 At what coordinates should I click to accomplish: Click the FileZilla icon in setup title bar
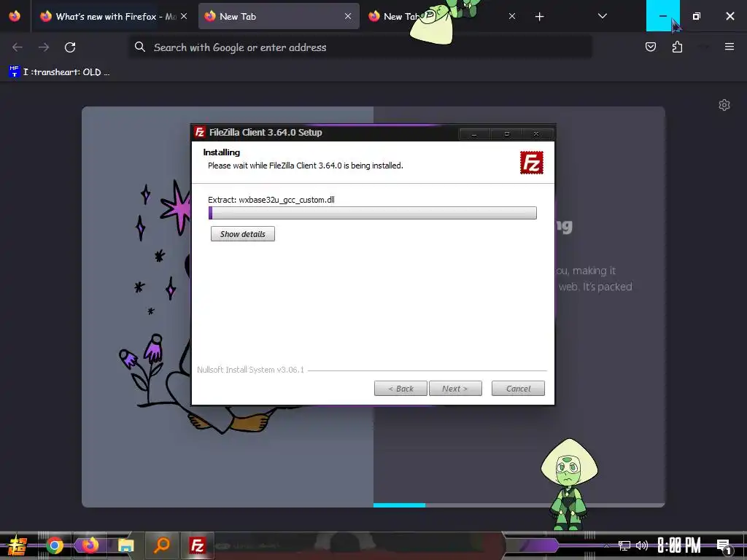200,133
